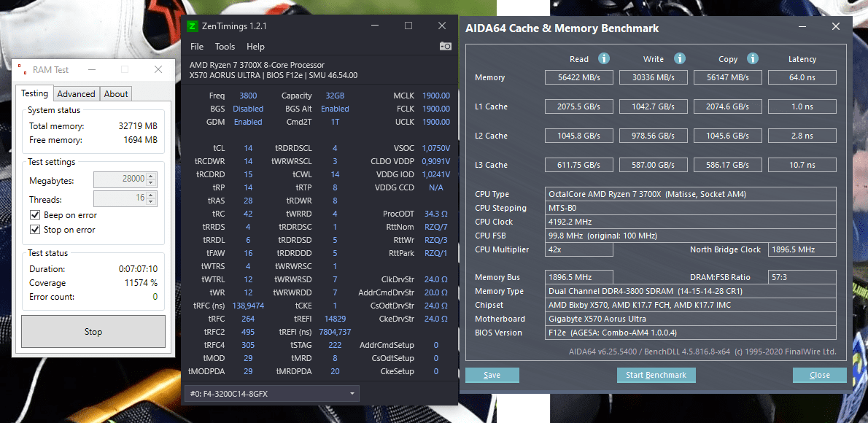868x423 pixels.
Task: Click the Freq value 3800 in ZenTimings
Action: [248, 96]
